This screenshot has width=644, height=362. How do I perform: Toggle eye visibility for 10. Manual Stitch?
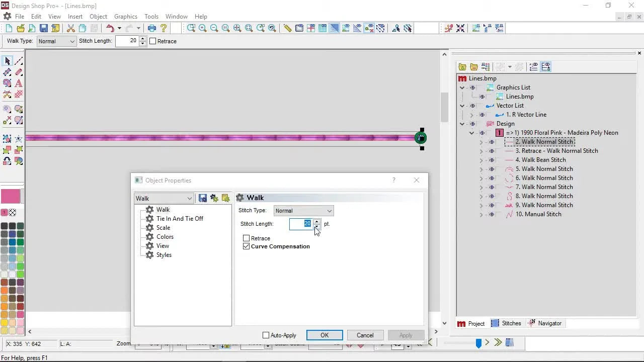click(492, 214)
